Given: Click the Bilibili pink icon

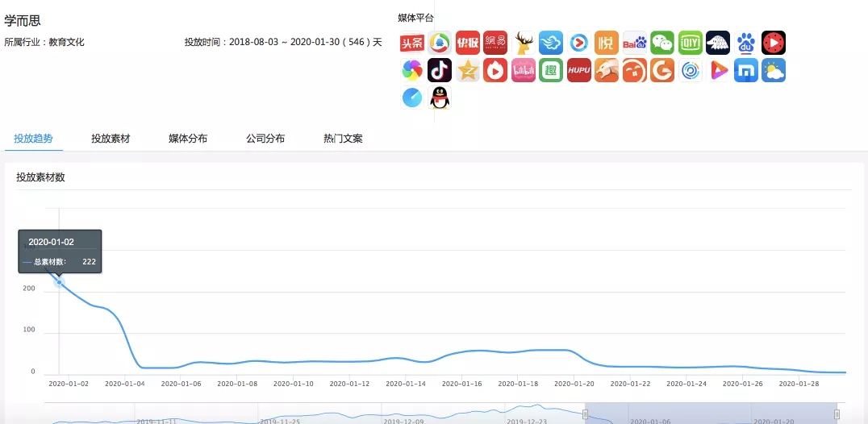Looking at the screenshot, I should (524, 70).
